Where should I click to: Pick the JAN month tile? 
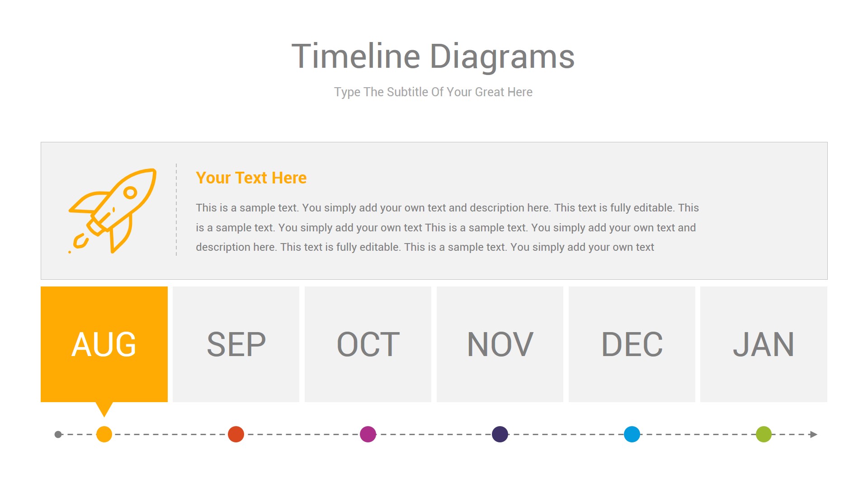[764, 344]
